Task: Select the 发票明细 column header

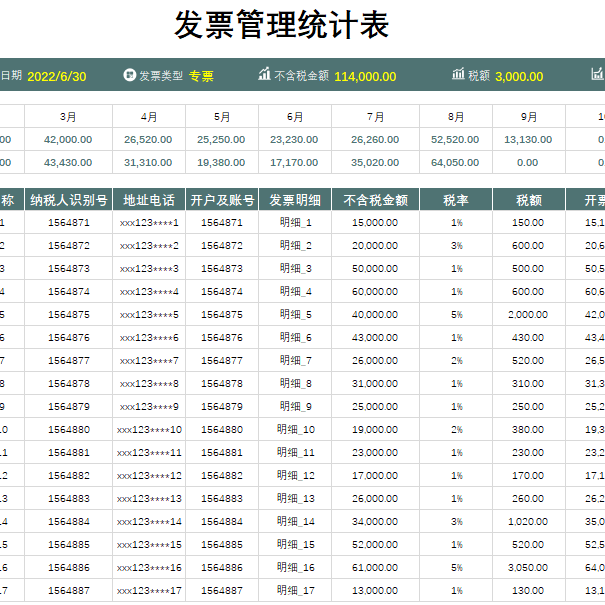Action: click(x=295, y=199)
